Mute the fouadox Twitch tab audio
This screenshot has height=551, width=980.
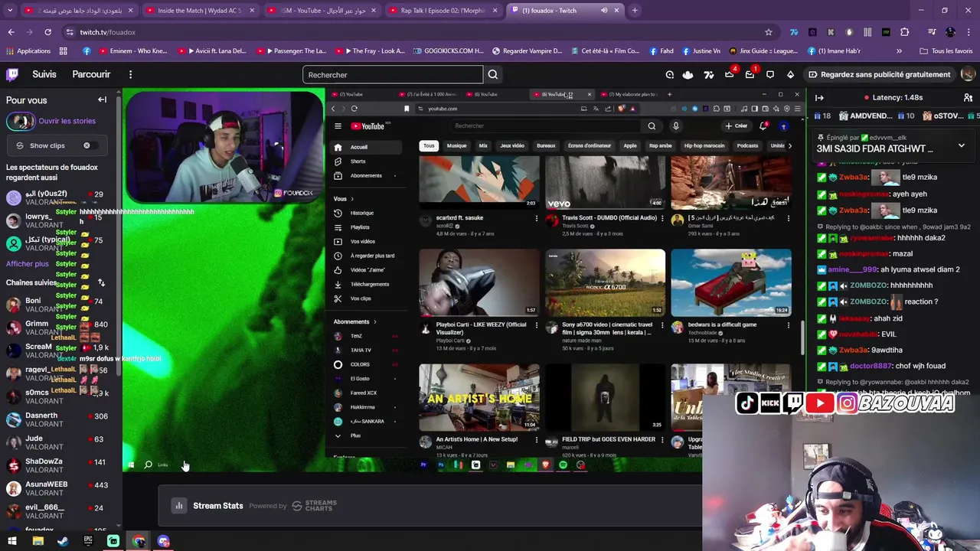pos(604,11)
